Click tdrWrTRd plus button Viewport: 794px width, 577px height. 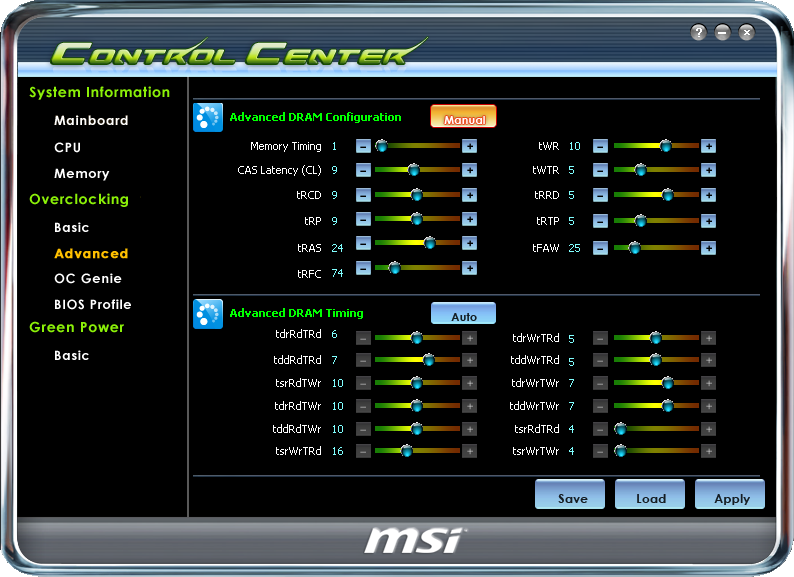[708, 338]
